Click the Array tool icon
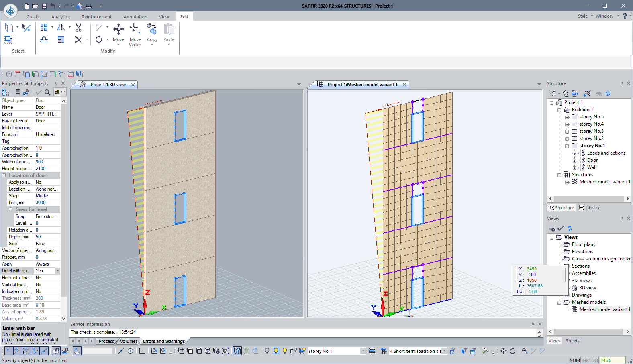 [x=44, y=27]
